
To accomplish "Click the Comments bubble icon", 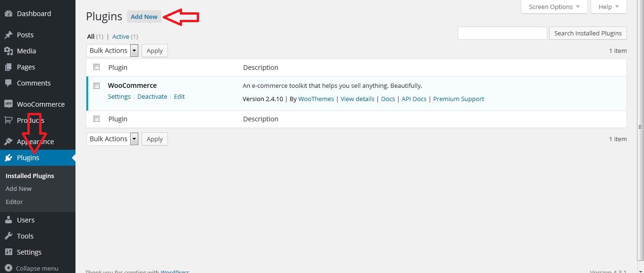I will [x=8, y=83].
